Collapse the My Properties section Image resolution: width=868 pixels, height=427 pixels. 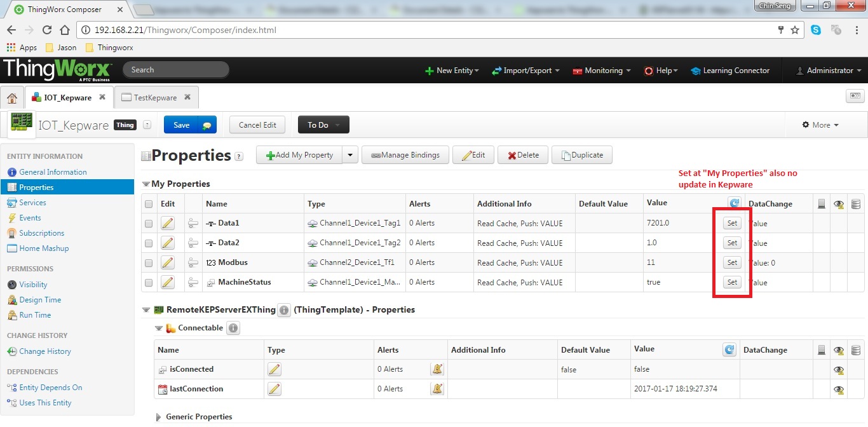pyautogui.click(x=146, y=184)
